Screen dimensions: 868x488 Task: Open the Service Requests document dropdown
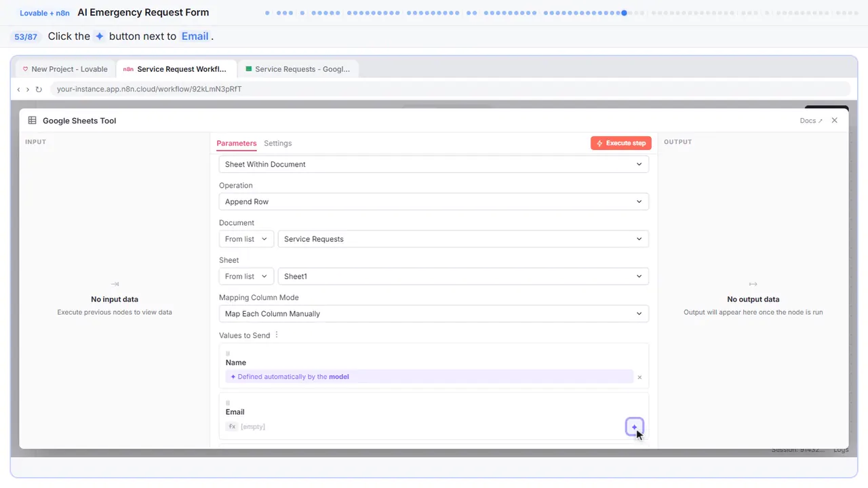(463, 239)
